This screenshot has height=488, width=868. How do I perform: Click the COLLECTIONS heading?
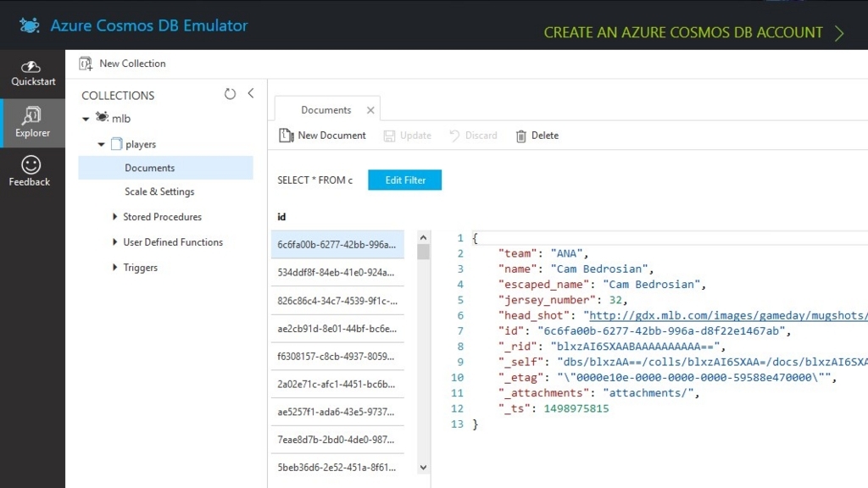(x=118, y=95)
